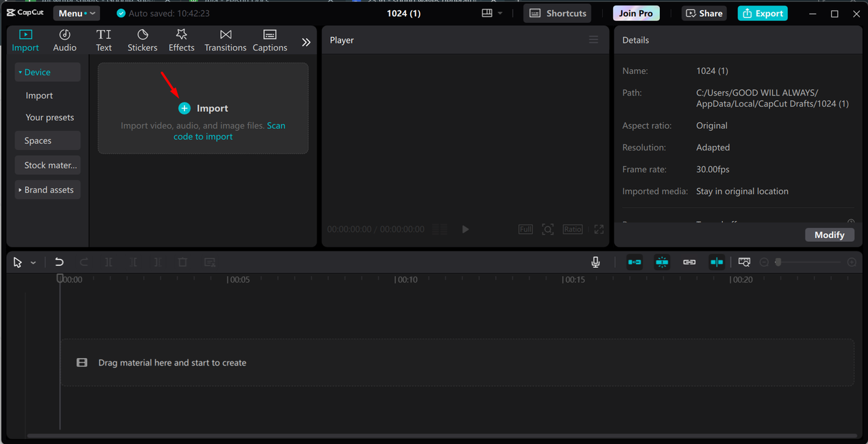Toggle preview axis
Screen dimensions: 868x444
(717, 262)
